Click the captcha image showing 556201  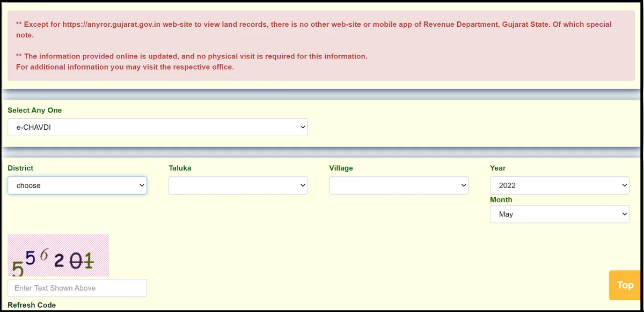pyautogui.click(x=58, y=255)
